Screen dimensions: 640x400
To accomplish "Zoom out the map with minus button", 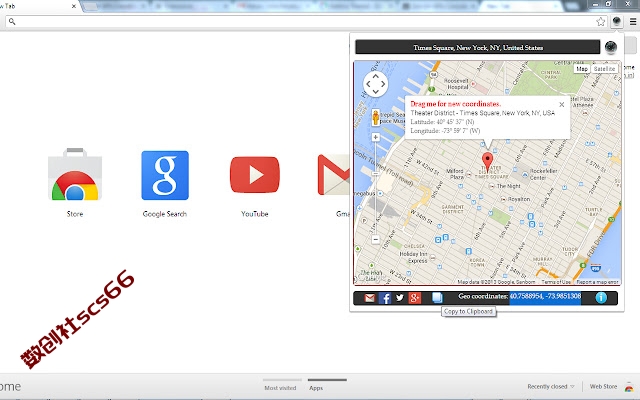I will (376, 240).
